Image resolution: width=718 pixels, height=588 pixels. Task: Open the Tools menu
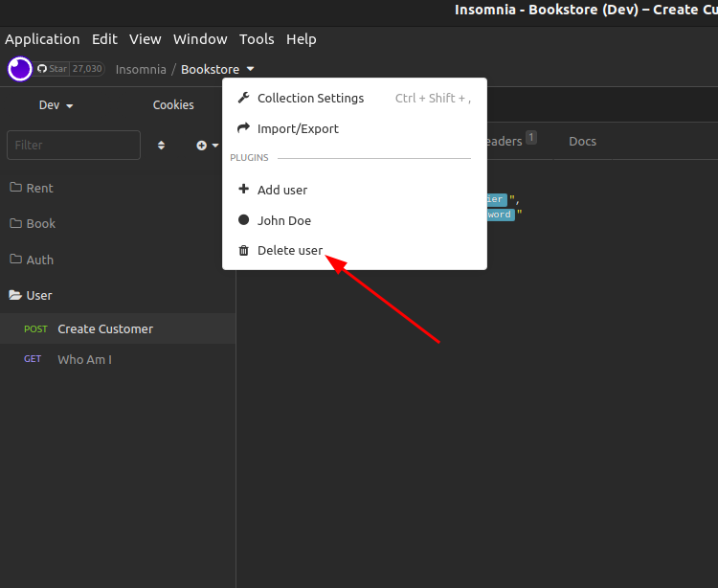tap(257, 39)
